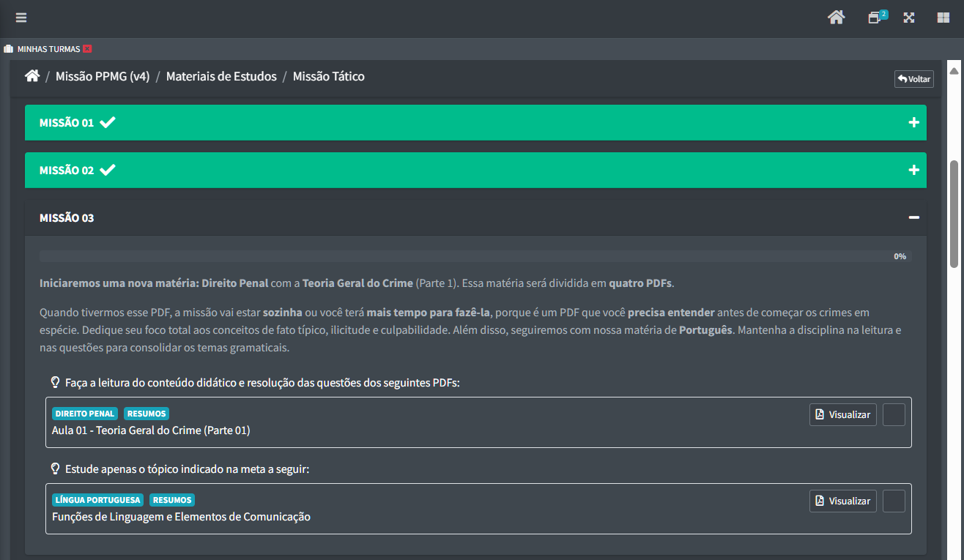Close the Minhas Turmas tab with red X
The height and width of the screenshot is (560, 964).
(x=87, y=49)
